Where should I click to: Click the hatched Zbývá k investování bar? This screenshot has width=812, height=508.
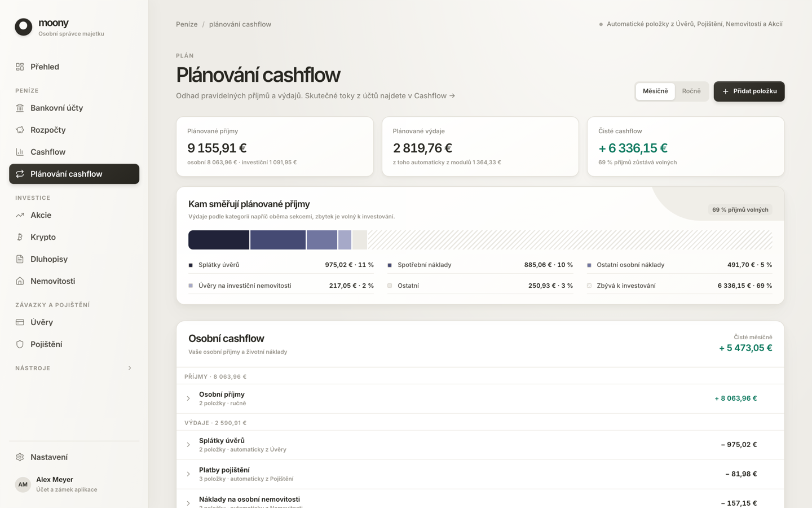click(x=570, y=240)
